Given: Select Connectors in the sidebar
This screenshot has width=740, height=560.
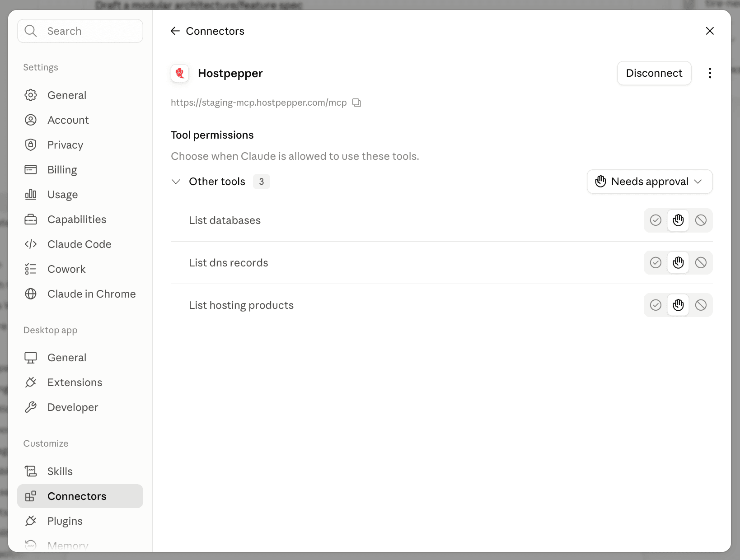Looking at the screenshot, I should pyautogui.click(x=80, y=496).
